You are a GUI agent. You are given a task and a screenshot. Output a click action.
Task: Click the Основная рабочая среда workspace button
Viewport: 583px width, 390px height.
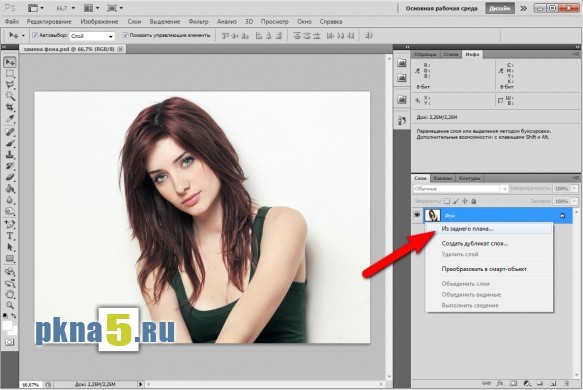pyautogui.click(x=441, y=8)
